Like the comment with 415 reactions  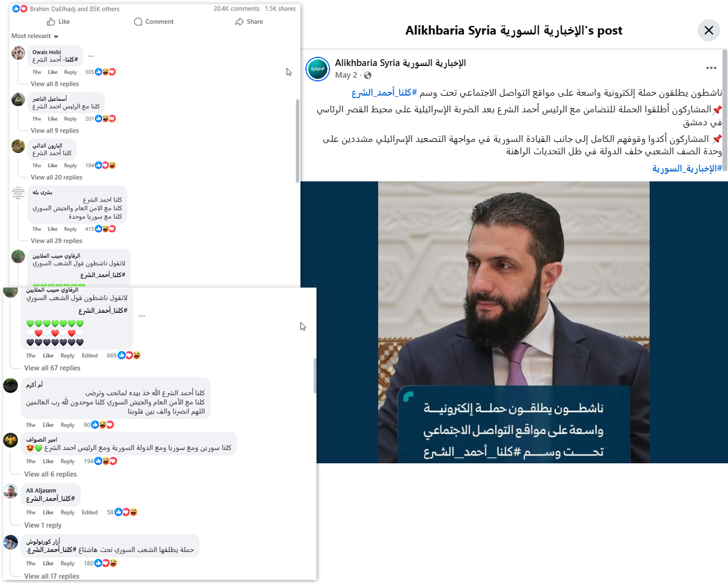coord(52,229)
